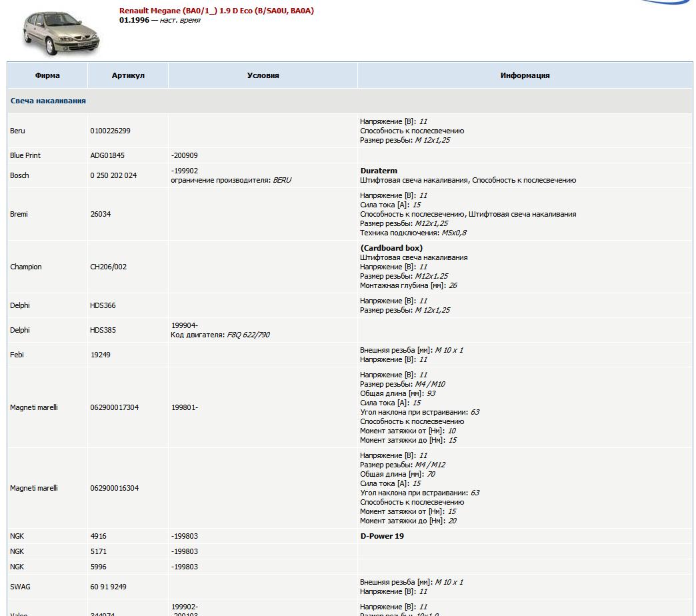The image size is (696, 616).
Task: Select NGK article 4916
Action: coord(99,536)
